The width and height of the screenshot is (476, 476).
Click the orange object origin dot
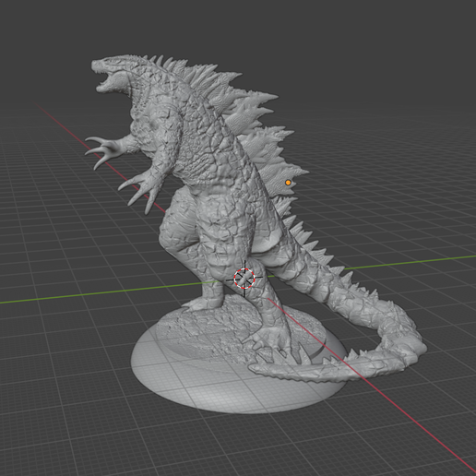point(288,183)
